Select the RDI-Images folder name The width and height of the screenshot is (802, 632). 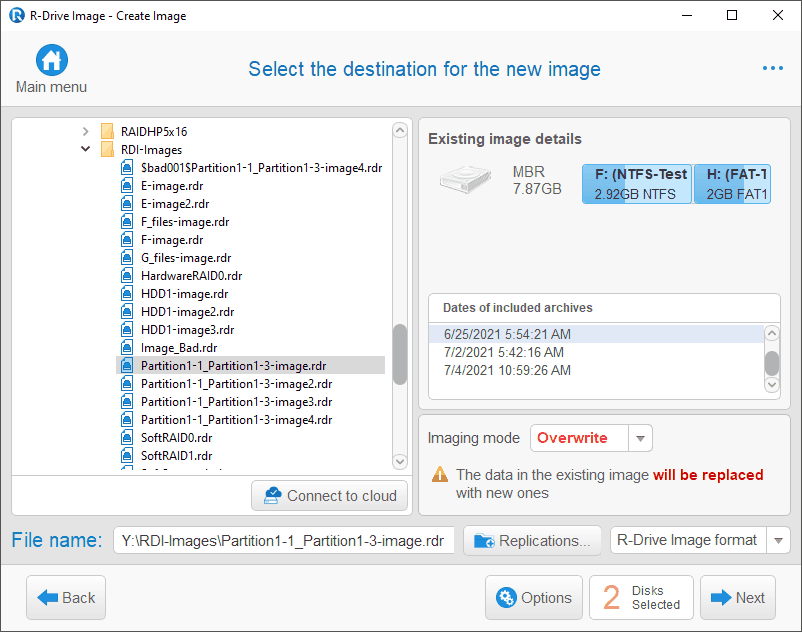click(151, 149)
